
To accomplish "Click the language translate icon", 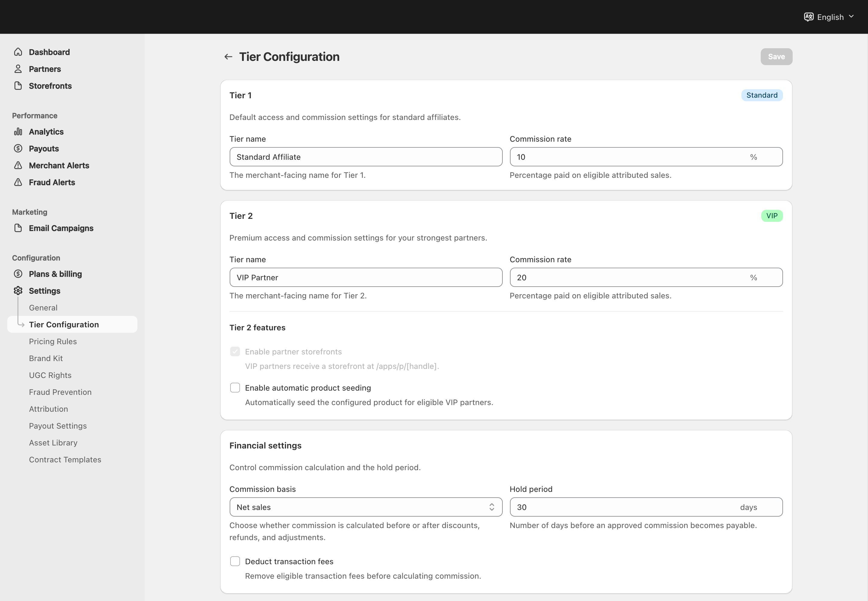I will [809, 17].
